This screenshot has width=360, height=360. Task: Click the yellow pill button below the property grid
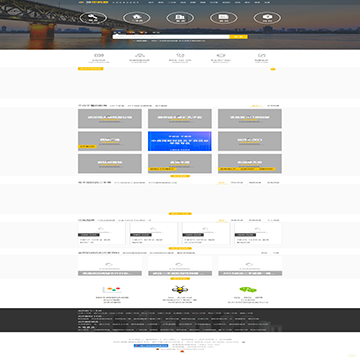point(180,176)
